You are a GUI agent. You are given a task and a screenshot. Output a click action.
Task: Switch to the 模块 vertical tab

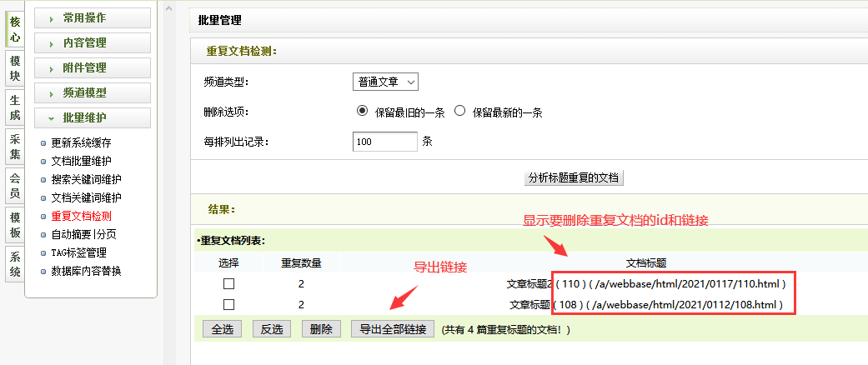[15, 69]
